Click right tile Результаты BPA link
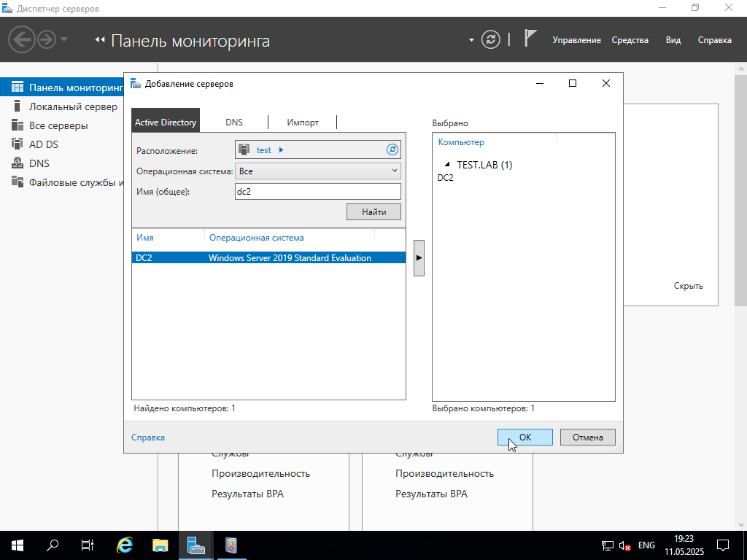Screen dimensions: 747x560 pyautogui.click(x=431, y=494)
